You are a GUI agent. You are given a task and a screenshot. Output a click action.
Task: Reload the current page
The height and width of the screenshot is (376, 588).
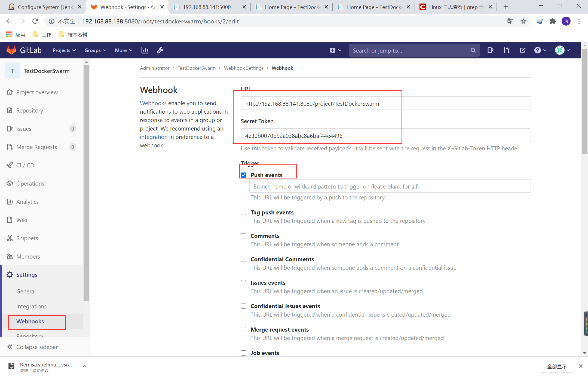tap(35, 21)
